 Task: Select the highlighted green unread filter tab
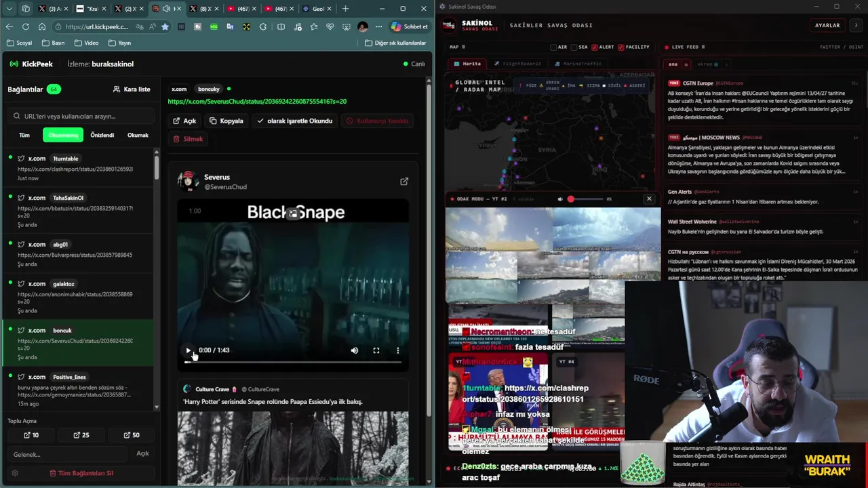click(63, 135)
